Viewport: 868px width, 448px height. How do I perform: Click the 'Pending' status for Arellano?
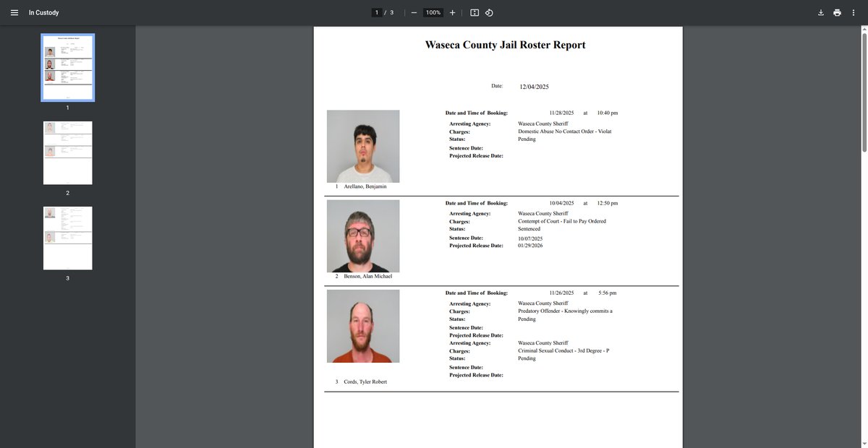(x=527, y=139)
